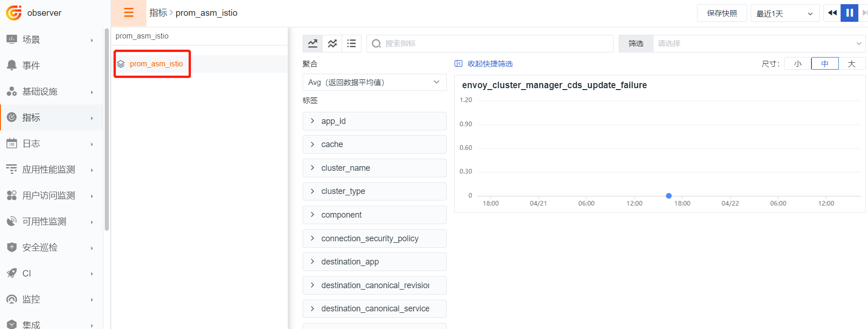868x329 pixels.
Task: Select small chart size 小
Action: [x=798, y=64]
